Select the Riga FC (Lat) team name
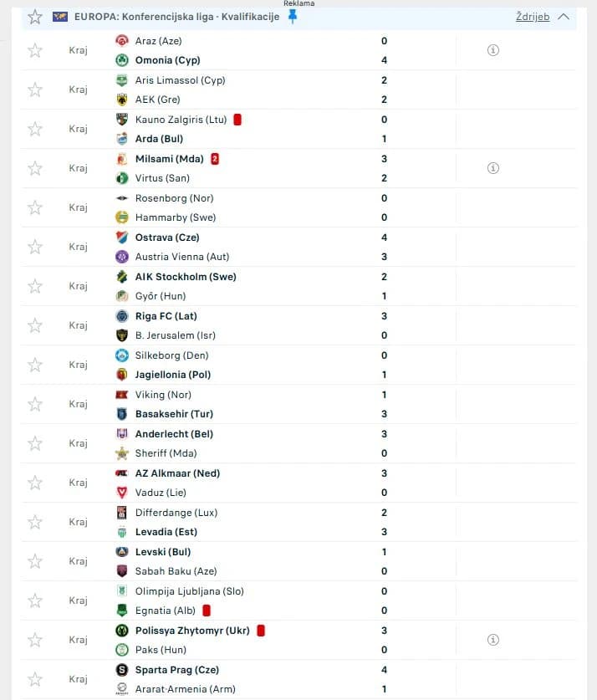597x700 pixels. [x=166, y=316]
